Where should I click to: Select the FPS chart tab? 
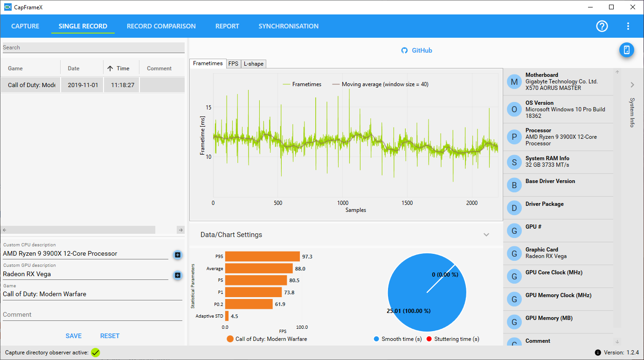coord(233,64)
